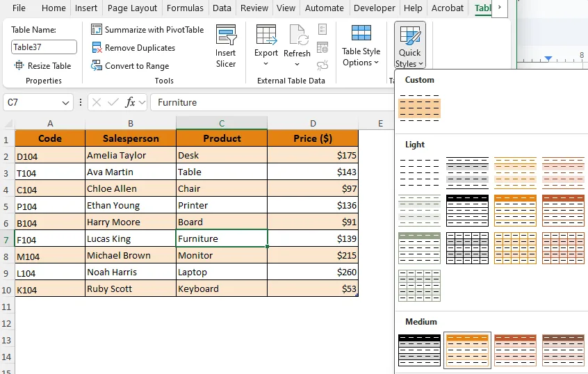Image resolution: width=588 pixels, height=374 pixels.
Task: Expand the formula bar fx dropdown arrow
Action: (142, 102)
